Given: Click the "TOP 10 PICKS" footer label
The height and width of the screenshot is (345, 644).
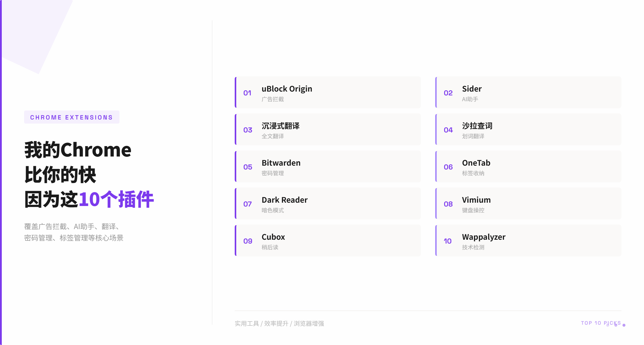Looking at the screenshot, I should coord(601,323).
